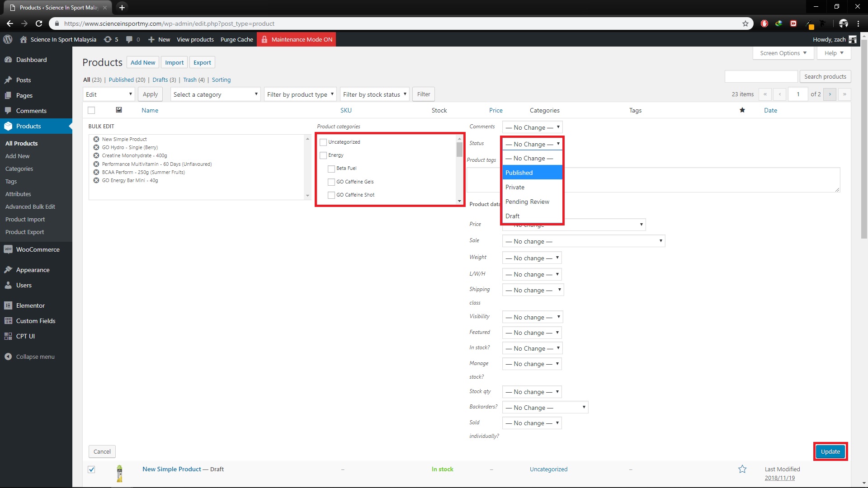
Task: Expand the Help panel
Action: coord(834,53)
